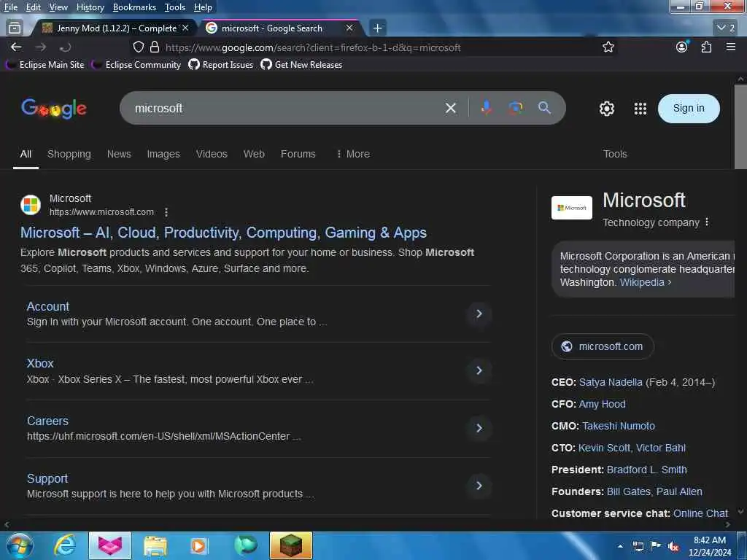Open a new tab with plus button
Screen dimensions: 747x560
[x=377, y=28]
